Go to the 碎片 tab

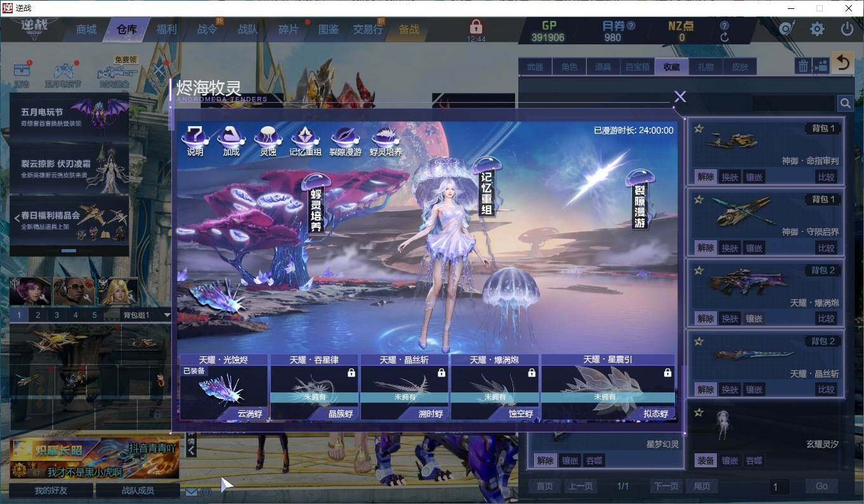pos(288,29)
